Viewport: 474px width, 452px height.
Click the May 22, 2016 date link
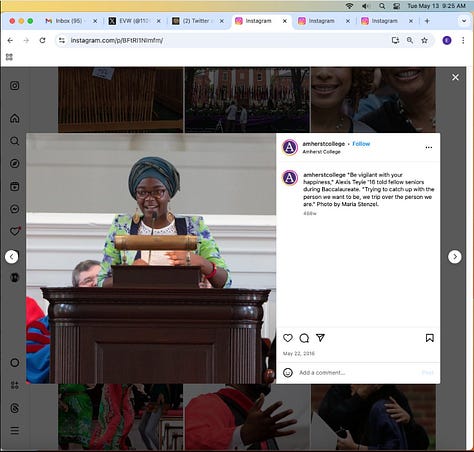[299, 353]
